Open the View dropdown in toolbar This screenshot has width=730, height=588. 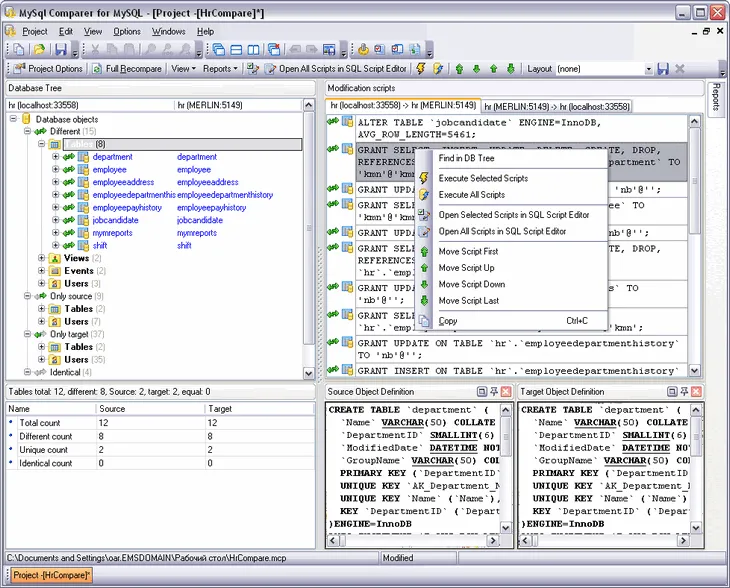tap(182, 69)
